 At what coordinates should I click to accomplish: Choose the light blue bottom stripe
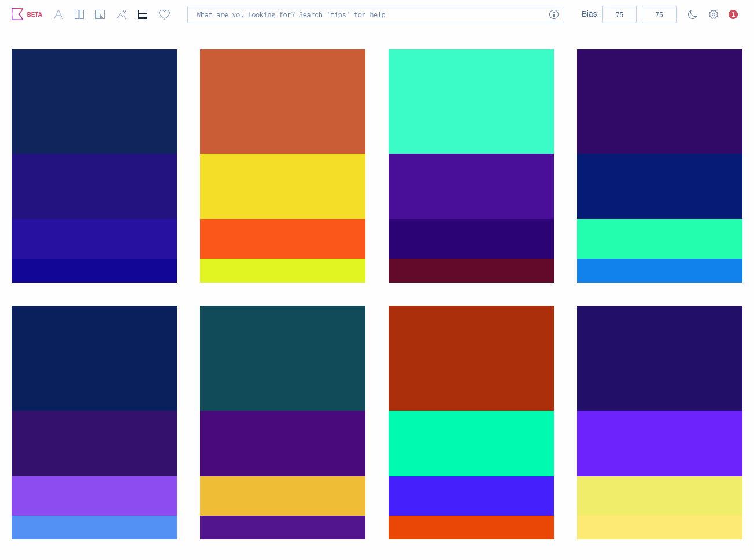coord(94,527)
